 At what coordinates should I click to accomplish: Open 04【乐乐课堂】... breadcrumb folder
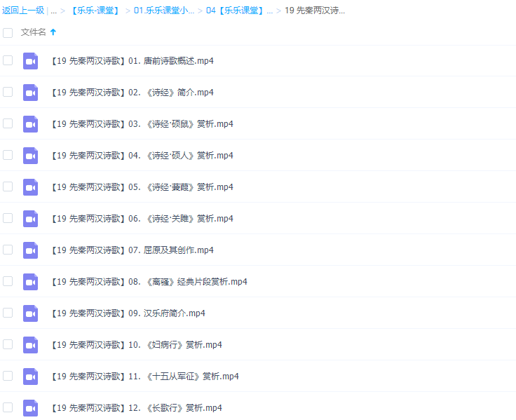[x=239, y=11]
